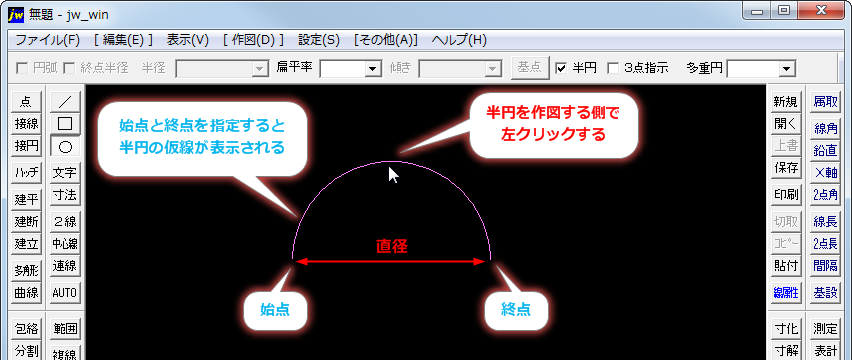
Task: Select the line drawing tool icon
Action: (x=65, y=102)
